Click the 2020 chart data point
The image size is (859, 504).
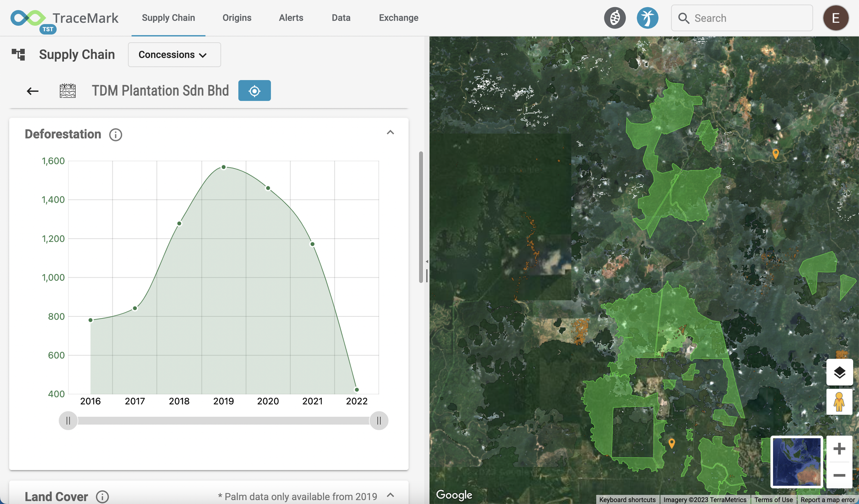(x=268, y=188)
